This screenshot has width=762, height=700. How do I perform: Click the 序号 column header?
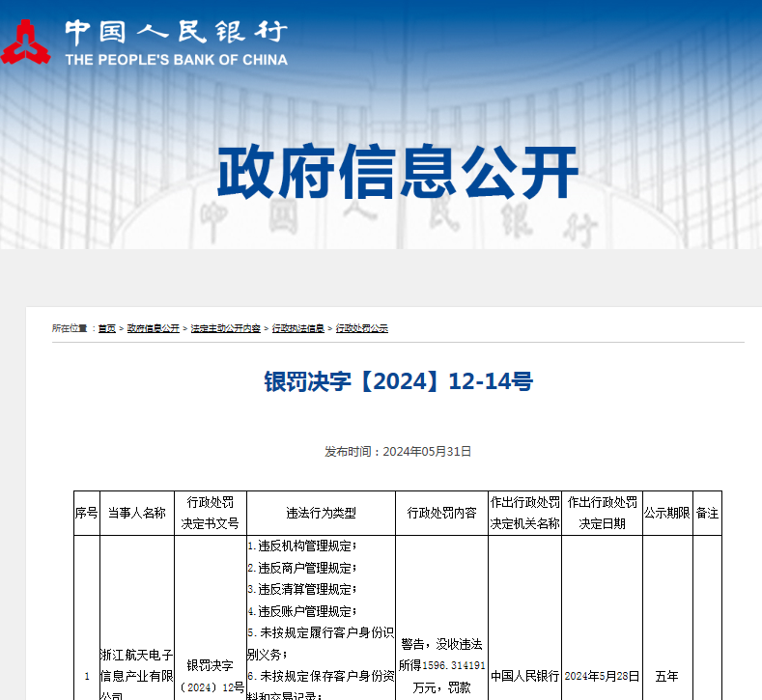(x=86, y=514)
